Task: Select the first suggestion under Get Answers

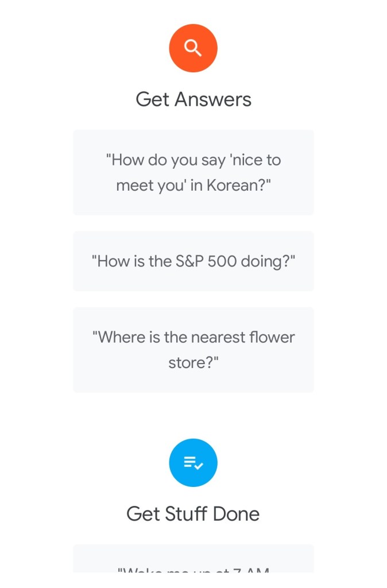Action: (x=193, y=172)
